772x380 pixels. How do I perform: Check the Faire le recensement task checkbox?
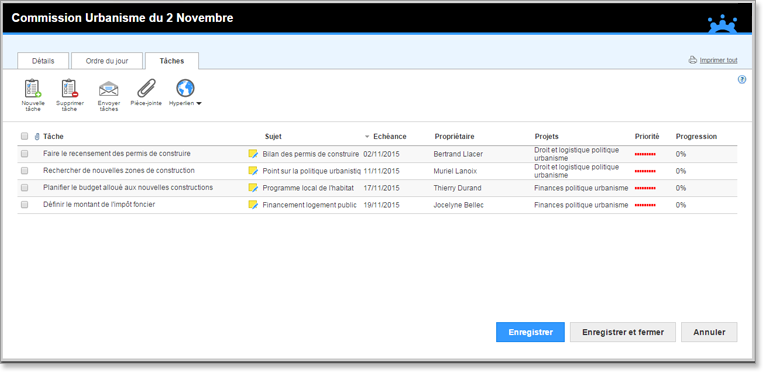tap(25, 154)
